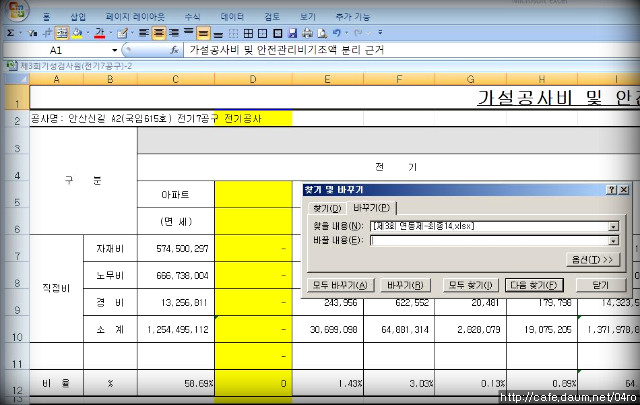
Task: Expand options with 옵션(T) >> button
Action: click(x=593, y=260)
